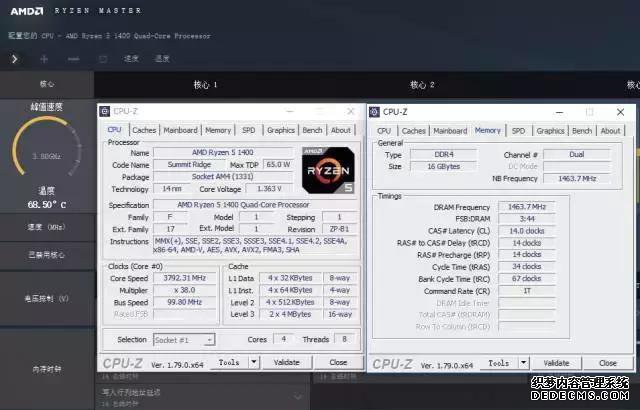Image resolution: width=640 pixels, height=410 pixels.
Task: Open the SPD tab in left CPU-Z window
Action: [249, 130]
